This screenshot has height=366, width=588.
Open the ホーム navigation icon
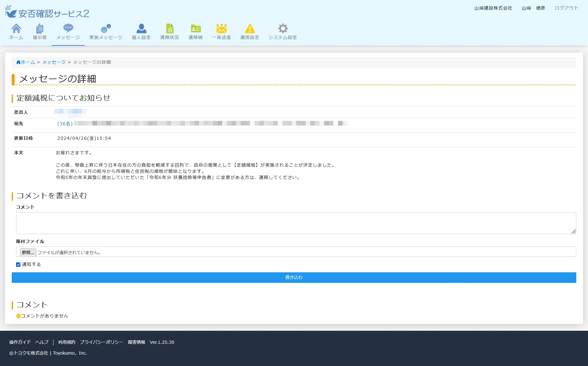click(x=16, y=31)
